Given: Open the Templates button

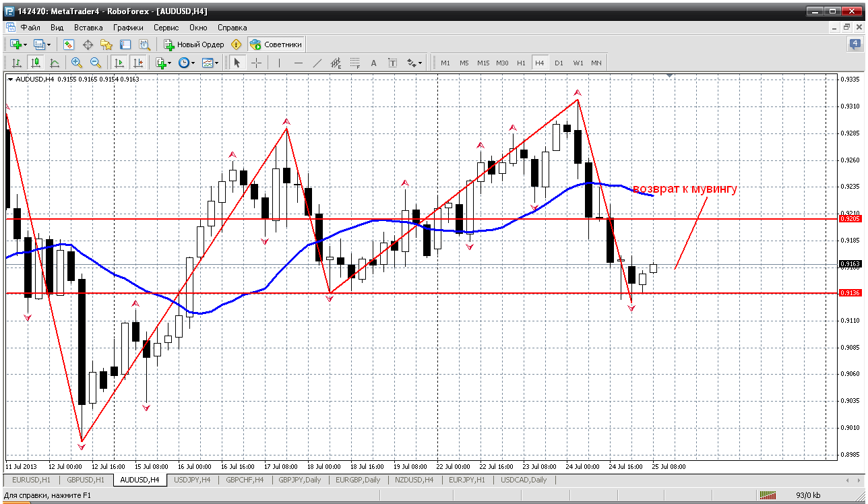Looking at the screenshot, I should (208, 63).
